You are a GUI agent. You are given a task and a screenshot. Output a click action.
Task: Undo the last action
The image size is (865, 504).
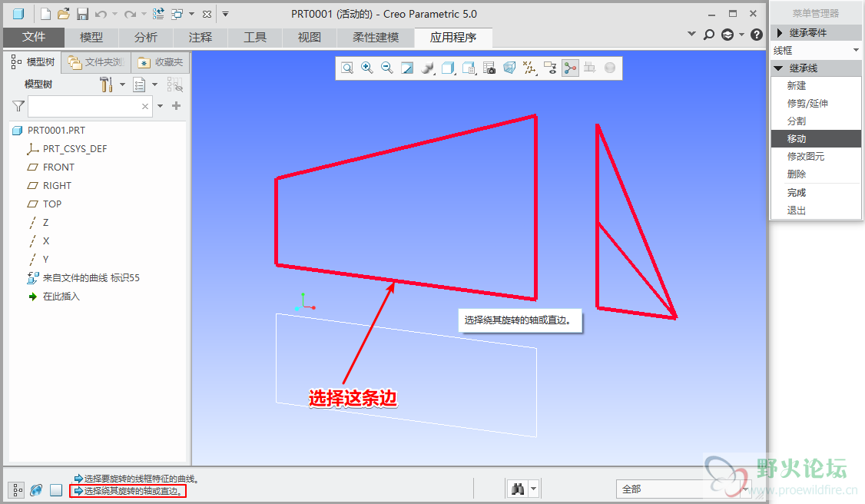coord(101,14)
